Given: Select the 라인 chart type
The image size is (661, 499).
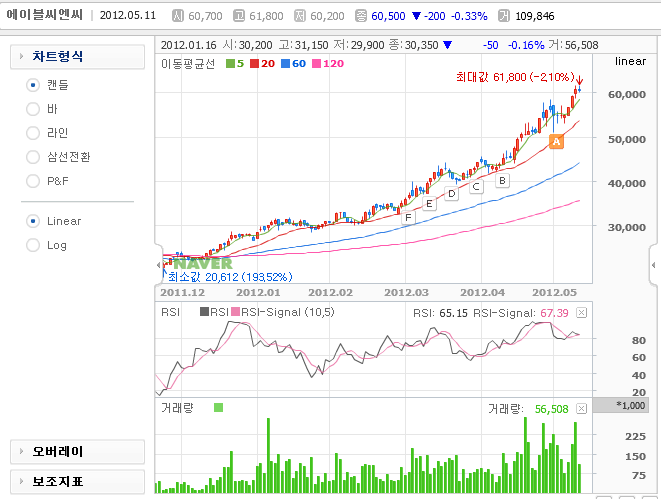Looking at the screenshot, I should [x=33, y=133].
